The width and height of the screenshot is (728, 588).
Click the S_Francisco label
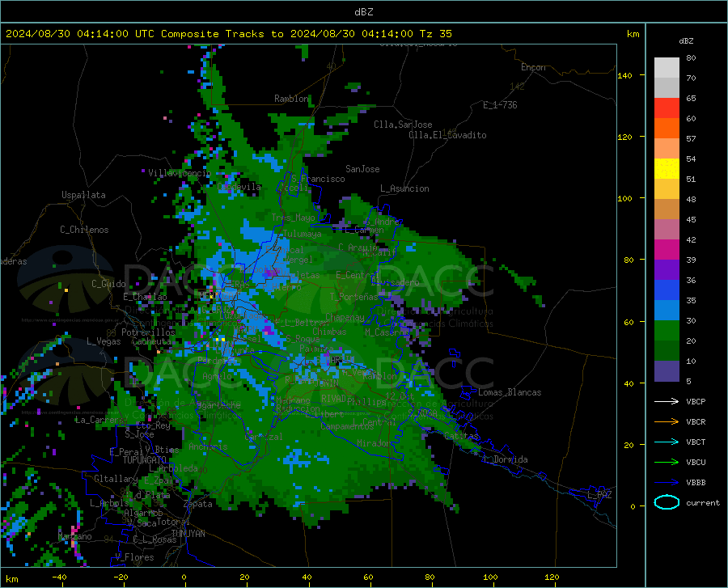(318, 179)
